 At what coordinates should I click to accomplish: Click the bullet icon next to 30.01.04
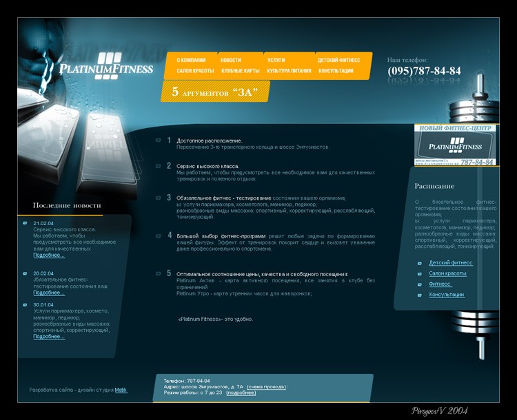(x=25, y=305)
